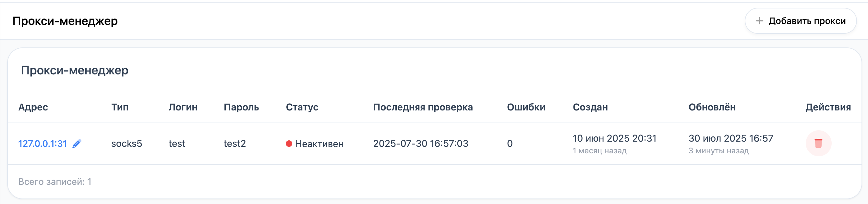Sort by the Статус column header
This screenshot has width=868, height=204.
tap(302, 107)
